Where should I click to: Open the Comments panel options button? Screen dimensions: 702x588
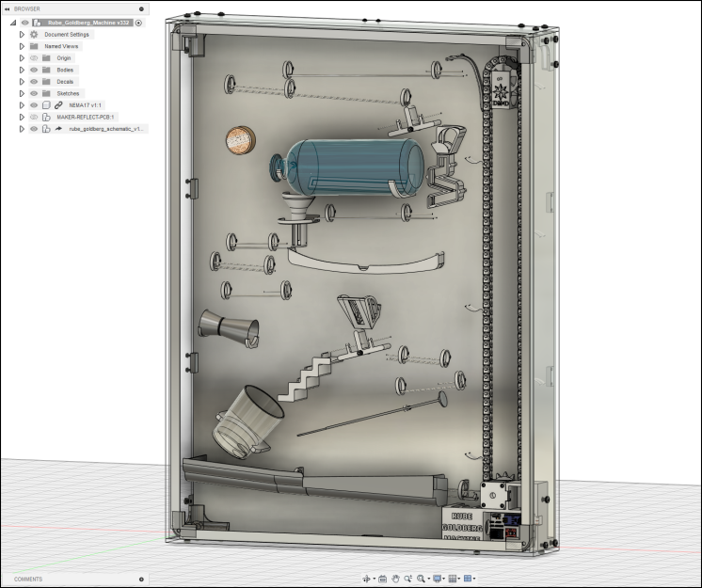click(x=141, y=579)
